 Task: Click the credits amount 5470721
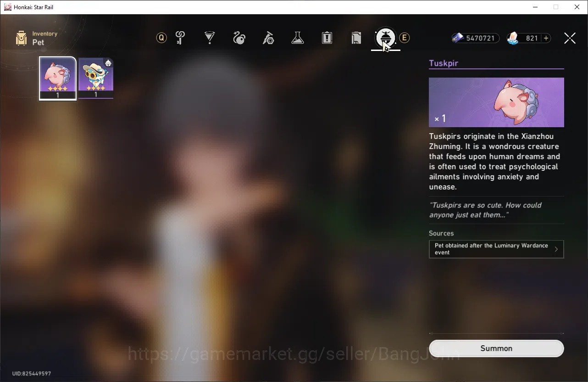tap(480, 39)
